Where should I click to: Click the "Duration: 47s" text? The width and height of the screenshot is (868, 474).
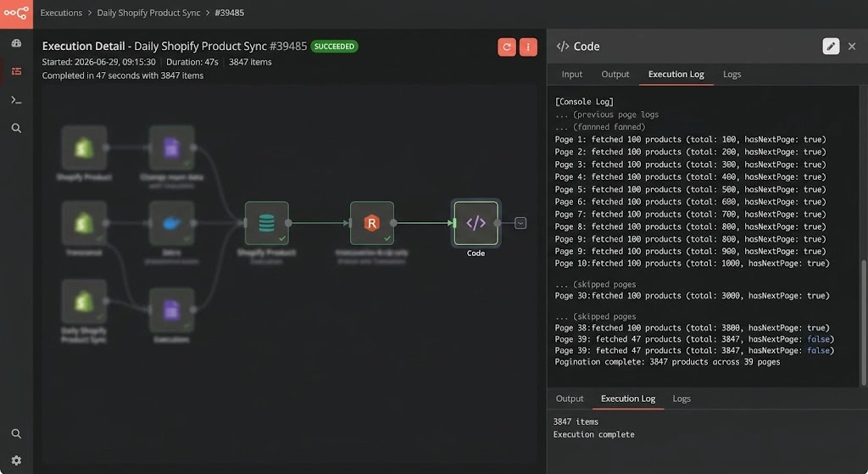192,62
